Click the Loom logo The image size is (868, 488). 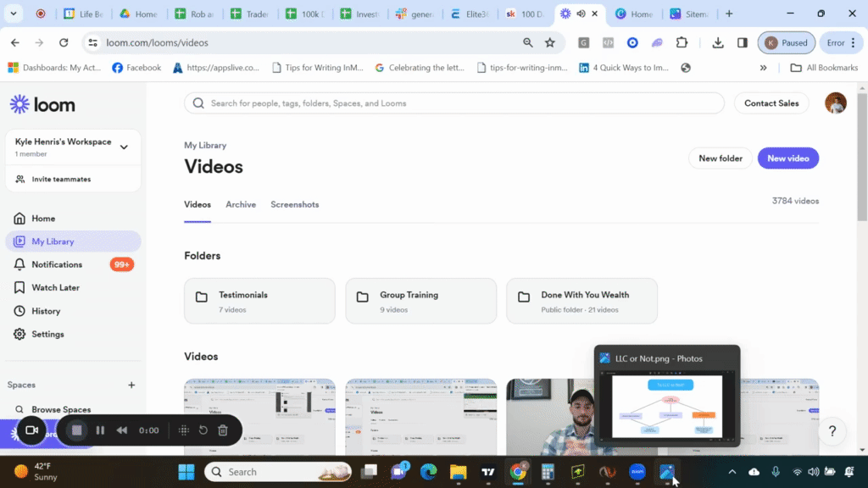[42, 104]
